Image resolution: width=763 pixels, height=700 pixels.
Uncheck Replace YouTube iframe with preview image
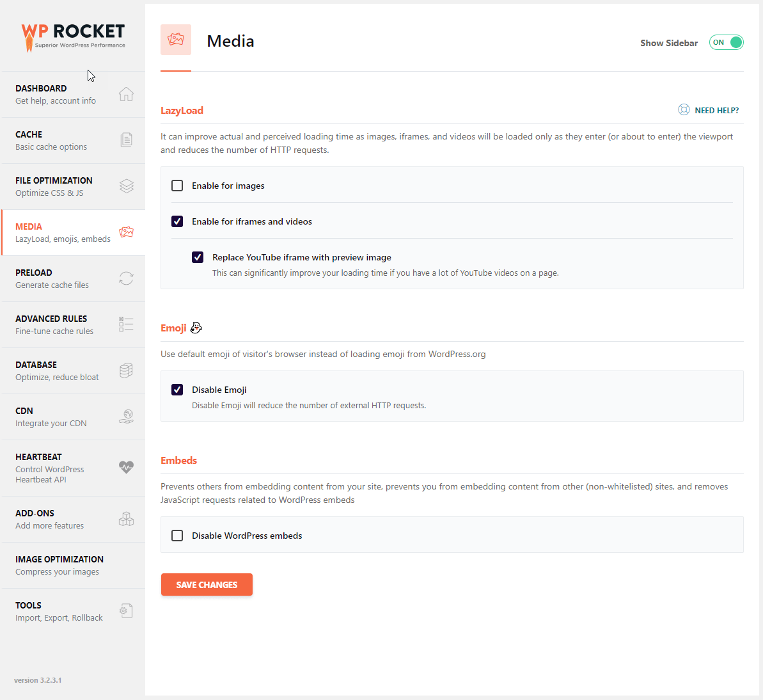(x=198, y=257)
